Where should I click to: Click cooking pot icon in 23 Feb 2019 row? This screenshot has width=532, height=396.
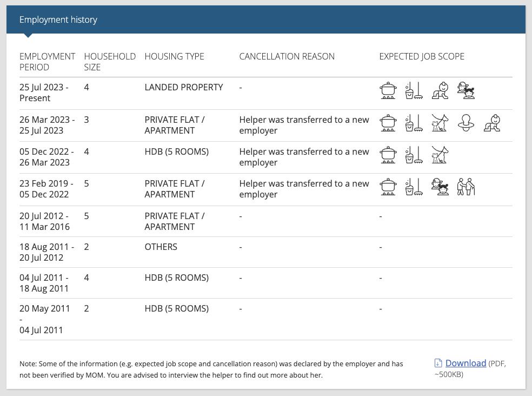click(x=388, y=187)
